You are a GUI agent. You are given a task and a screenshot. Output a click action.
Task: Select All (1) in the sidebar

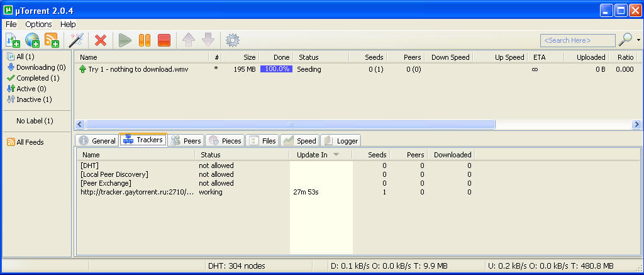(x=21, y=57)
